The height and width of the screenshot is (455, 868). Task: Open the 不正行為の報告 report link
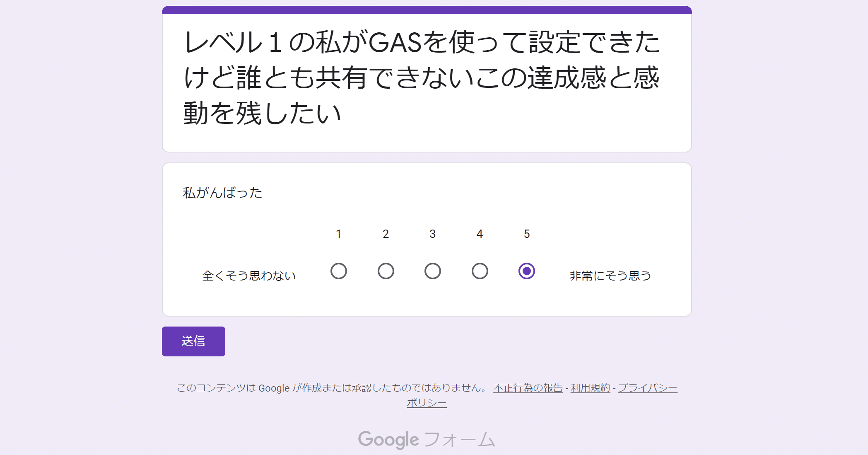tap(527, 388)
